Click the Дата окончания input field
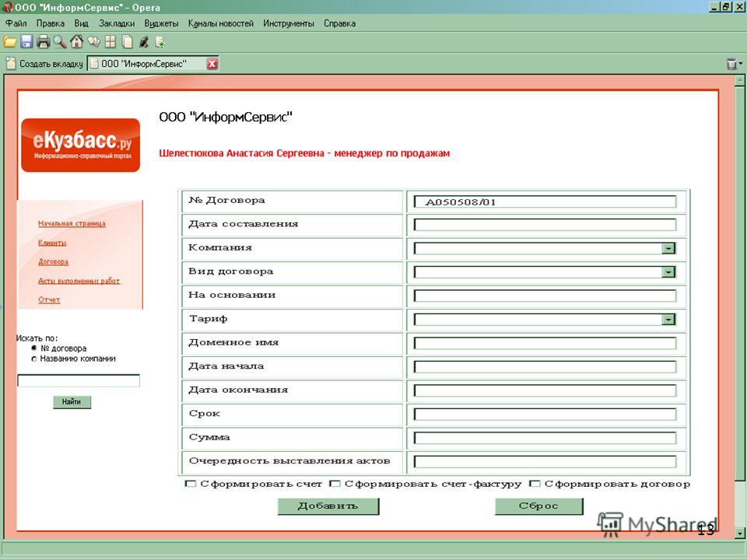This screenshot has width=747, height=560. point(545,391)
